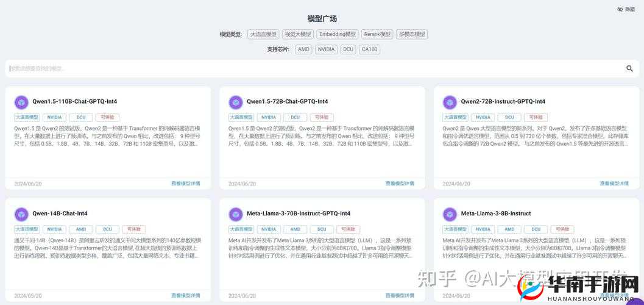Screen dimensions: 644x305
Task: Open details link for Qwen2-72B-Instruct-GPTQ-Int4
Action: [614, 184]
